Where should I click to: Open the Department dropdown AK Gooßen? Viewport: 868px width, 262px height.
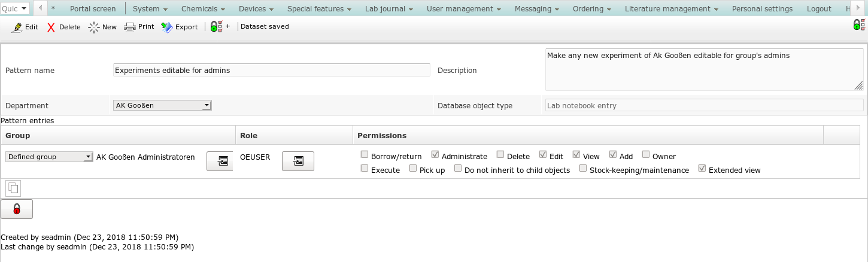(x=162, y=105)
